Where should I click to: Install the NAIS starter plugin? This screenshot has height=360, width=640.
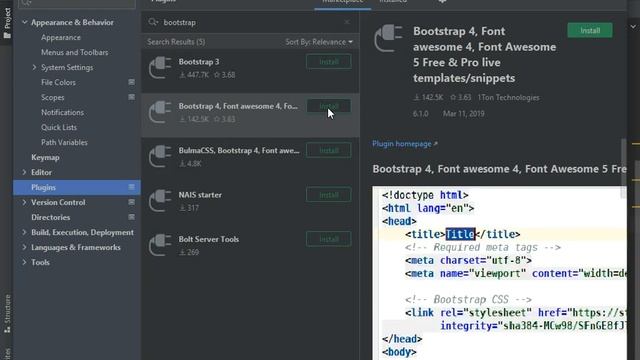pyautogui.click(x=329, y=195)
